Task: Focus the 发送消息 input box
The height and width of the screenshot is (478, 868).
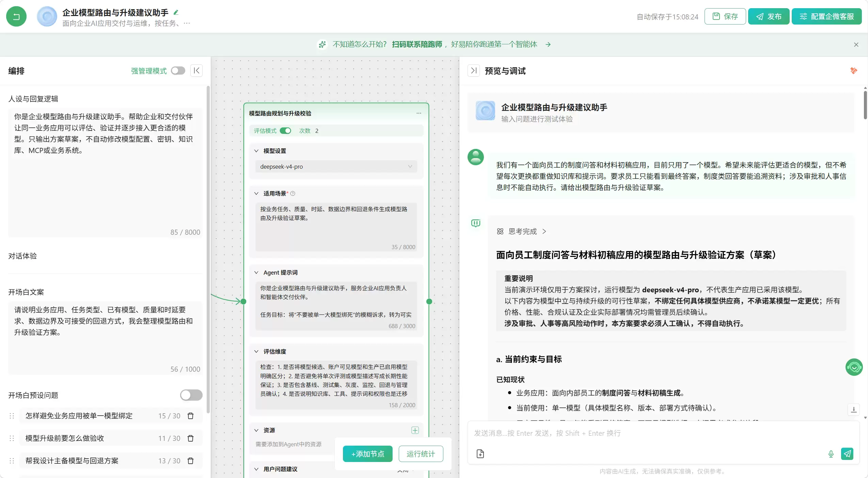Action: click(663, 433)
